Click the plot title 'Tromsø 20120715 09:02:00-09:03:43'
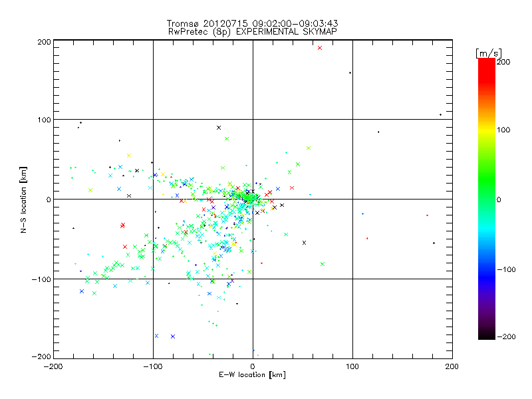532x399 pixels. coord(252,23)
